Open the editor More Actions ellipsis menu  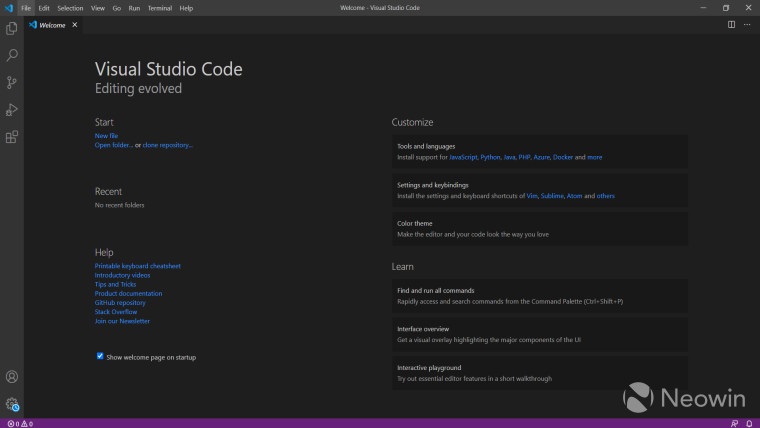[747, 24]
